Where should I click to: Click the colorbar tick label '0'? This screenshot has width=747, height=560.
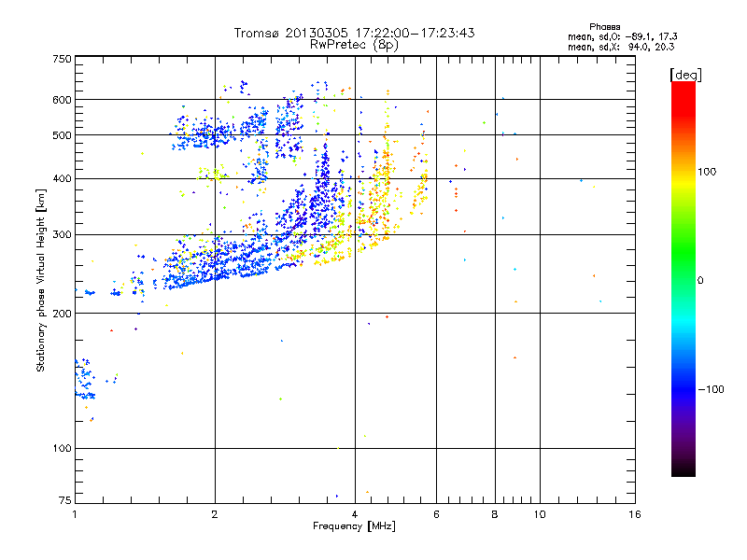(x=700, y=281)
